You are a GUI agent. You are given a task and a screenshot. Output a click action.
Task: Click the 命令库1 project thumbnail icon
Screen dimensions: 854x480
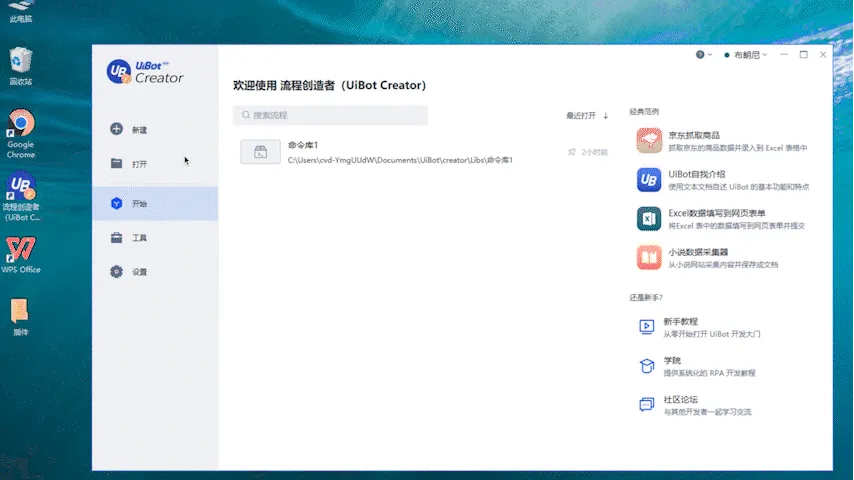coord(260,152)
